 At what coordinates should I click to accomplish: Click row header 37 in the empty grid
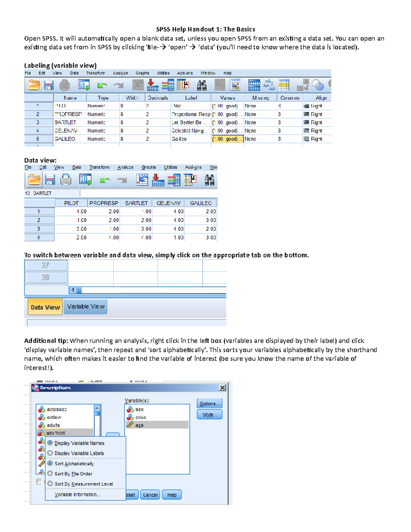pos(46,265)
